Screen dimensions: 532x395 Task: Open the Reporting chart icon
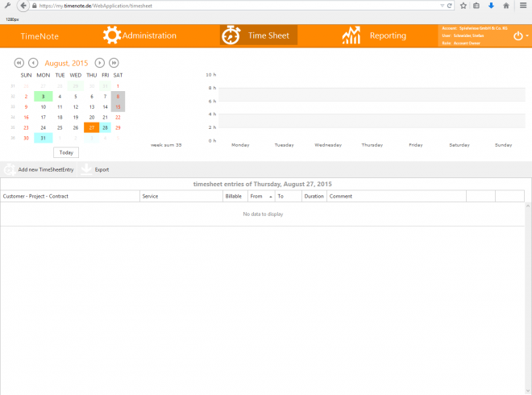click(351, 35)
